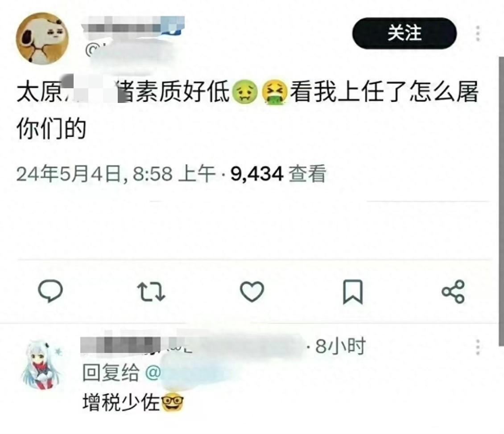Open the post author's dog avatar
This screenshot has height=434, width=504.
[42, 38]
